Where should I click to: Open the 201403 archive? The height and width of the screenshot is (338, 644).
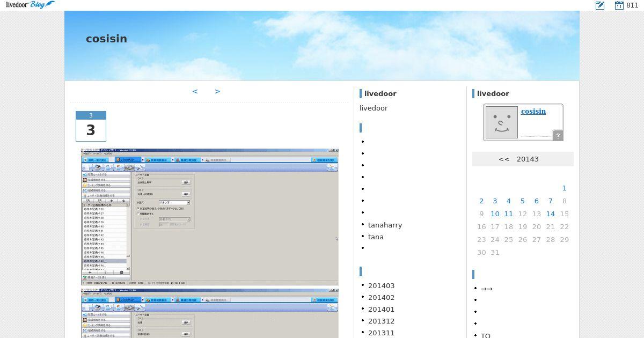coord(381,285)
